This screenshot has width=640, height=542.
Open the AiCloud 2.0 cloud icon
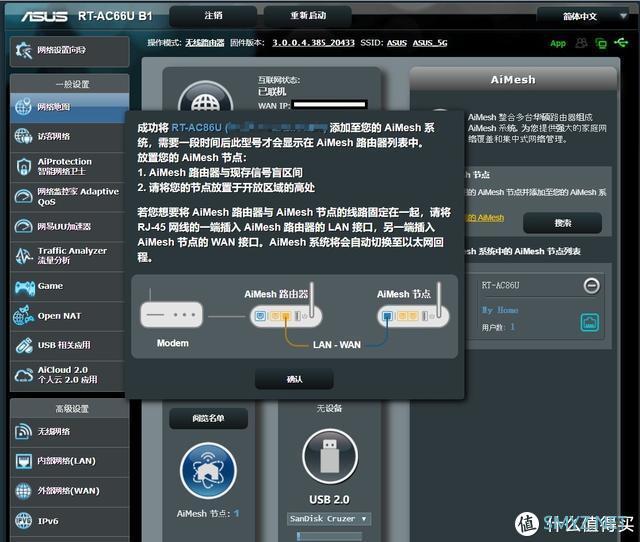coord(23,375)
